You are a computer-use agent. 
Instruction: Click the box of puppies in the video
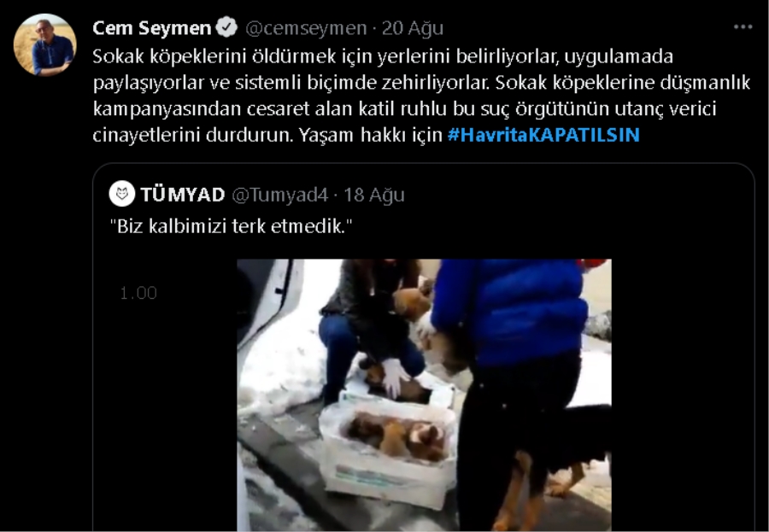point(389,451)
